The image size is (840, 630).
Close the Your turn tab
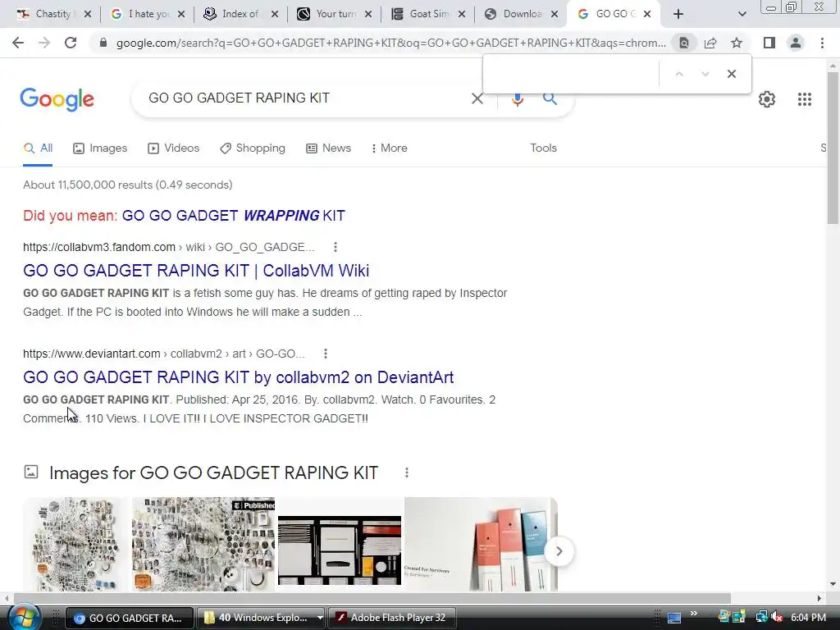click(368, 14)
